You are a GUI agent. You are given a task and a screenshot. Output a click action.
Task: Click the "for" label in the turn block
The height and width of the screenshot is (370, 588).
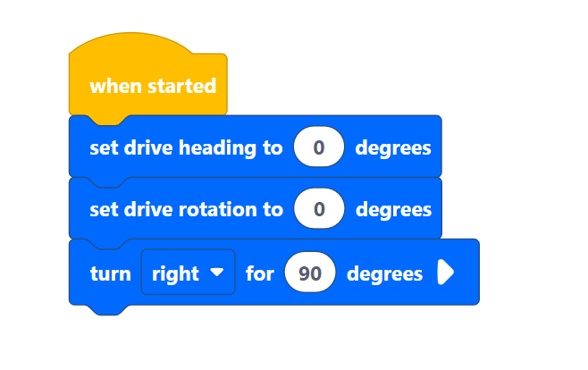click(x=259, y=273)
